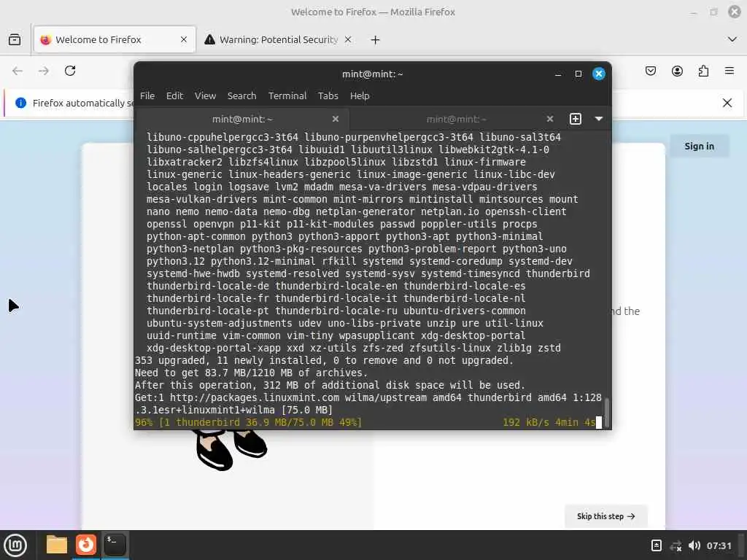Switch to Warning: Potential Security tab
Screen dimensions: 747x560
click(x=279, y=39)
